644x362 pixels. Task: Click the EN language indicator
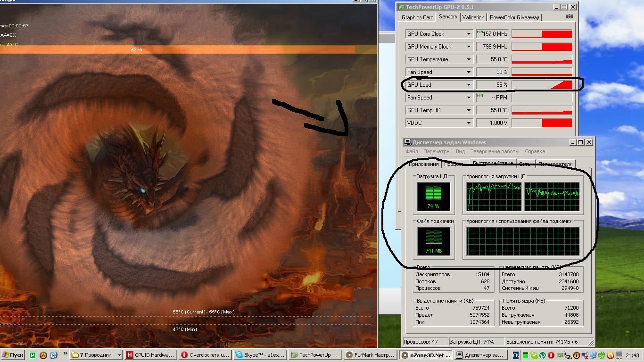[516, 355]
